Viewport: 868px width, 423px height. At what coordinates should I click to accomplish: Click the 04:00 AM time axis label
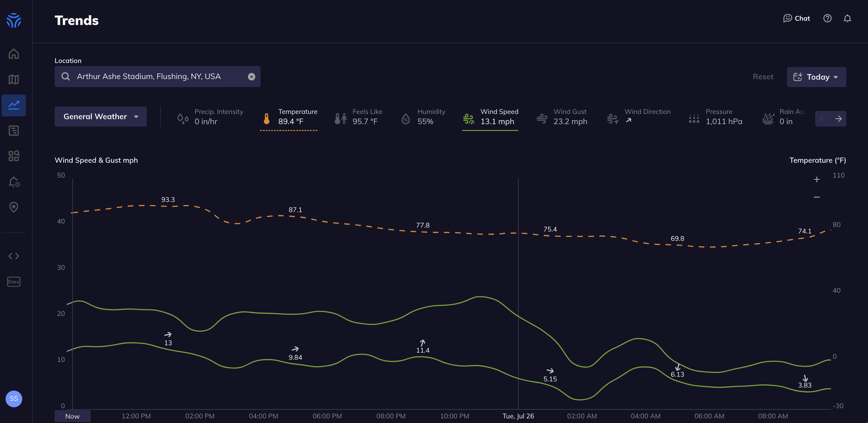646,416
